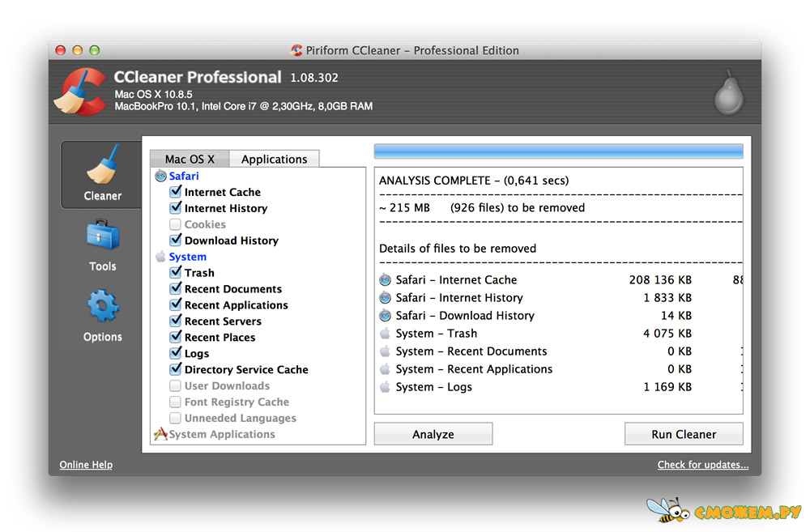The width and height of the screenshot is (810, 532).
Task: Enable Unneeded Languages checkbox
Action: pyautogui.click(x=176, y=418)
